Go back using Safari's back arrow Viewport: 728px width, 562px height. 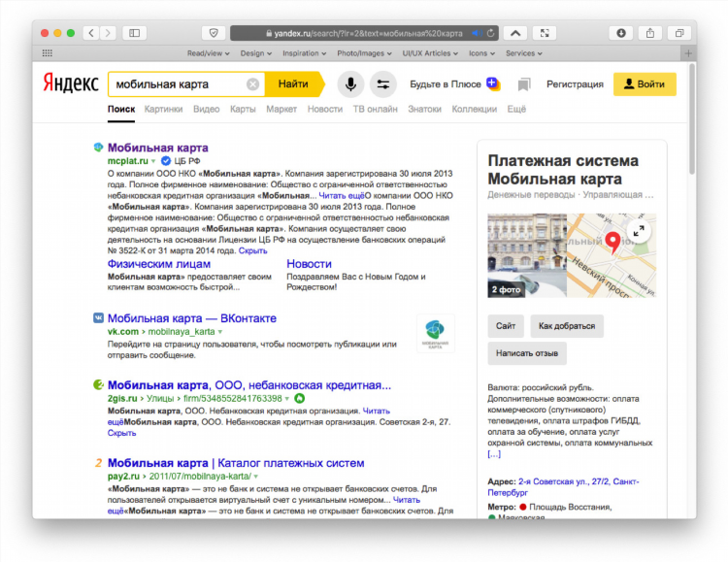[91, 33]
